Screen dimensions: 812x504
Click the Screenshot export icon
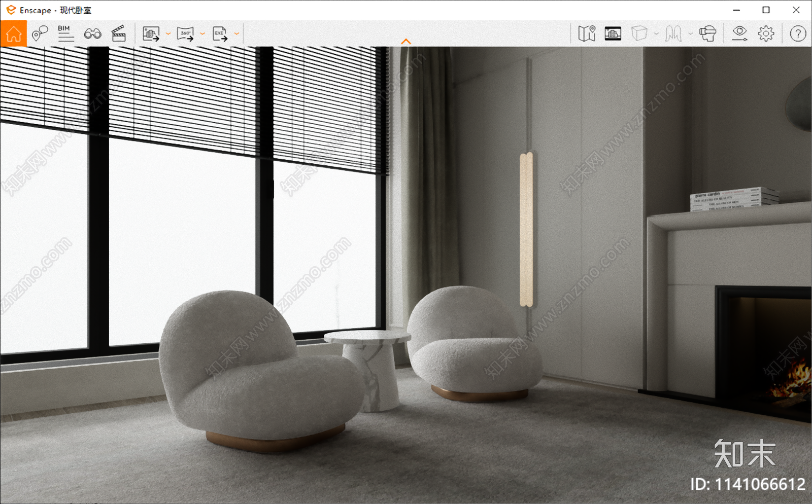pos(151,34)
